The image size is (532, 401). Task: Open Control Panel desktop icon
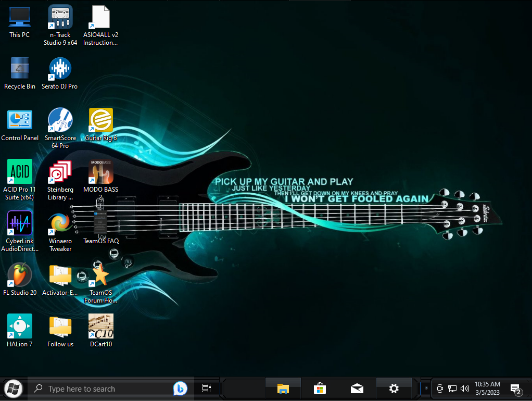point(20,124)
